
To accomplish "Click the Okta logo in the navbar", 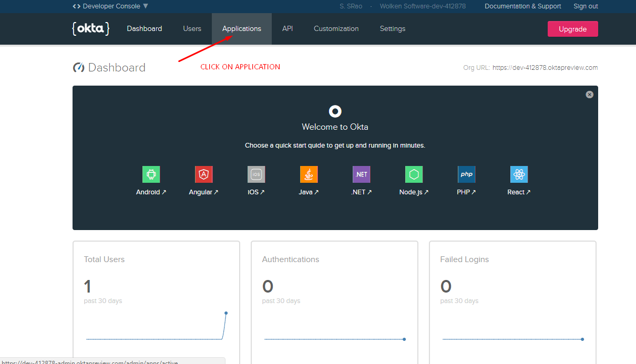I will click(x=90, y=28).
